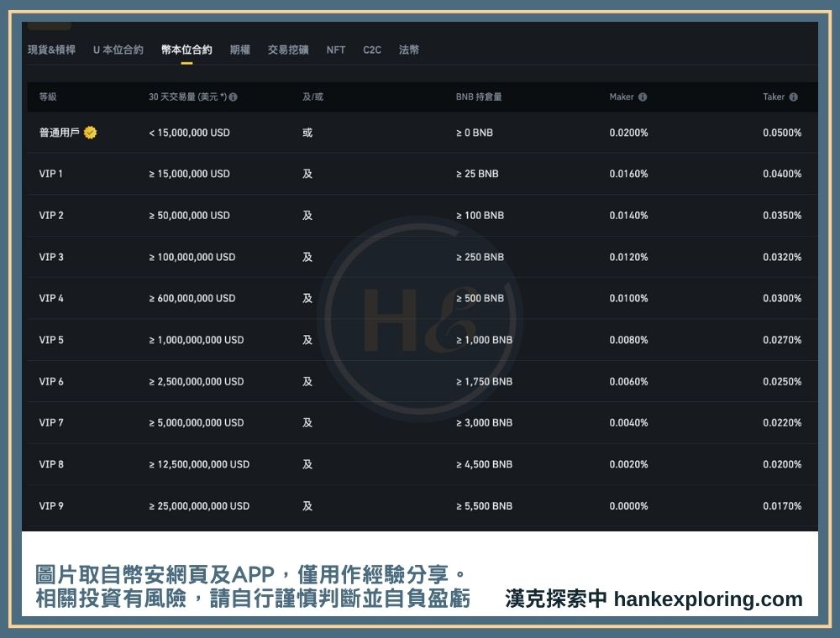Click the ≥ 100 BNB holding cell
840x638 pixels.
(480, 215)
